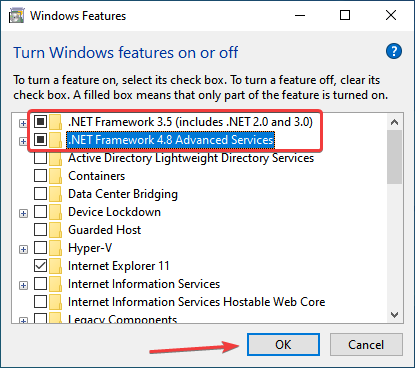Select Internet Information Services Hostable Web Core

[196, 302]
